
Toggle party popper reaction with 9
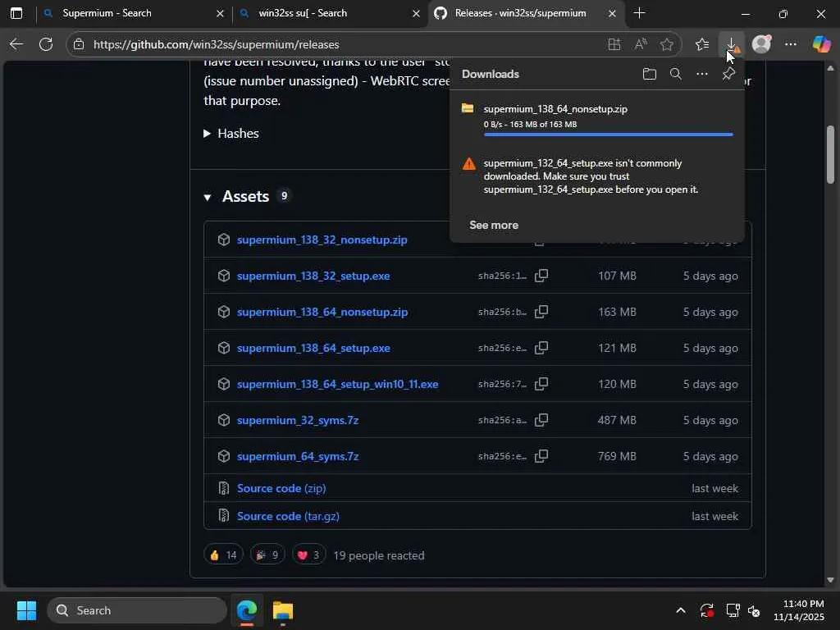coord(267,555)
